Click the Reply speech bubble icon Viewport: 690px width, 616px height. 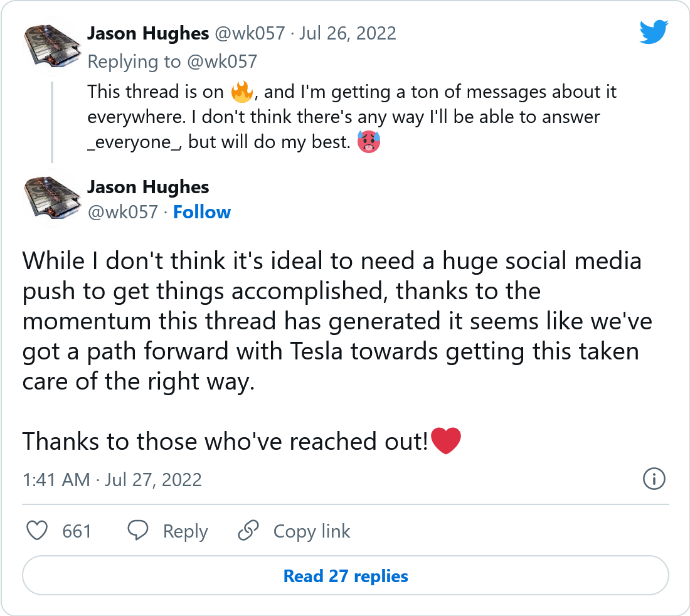138,531
